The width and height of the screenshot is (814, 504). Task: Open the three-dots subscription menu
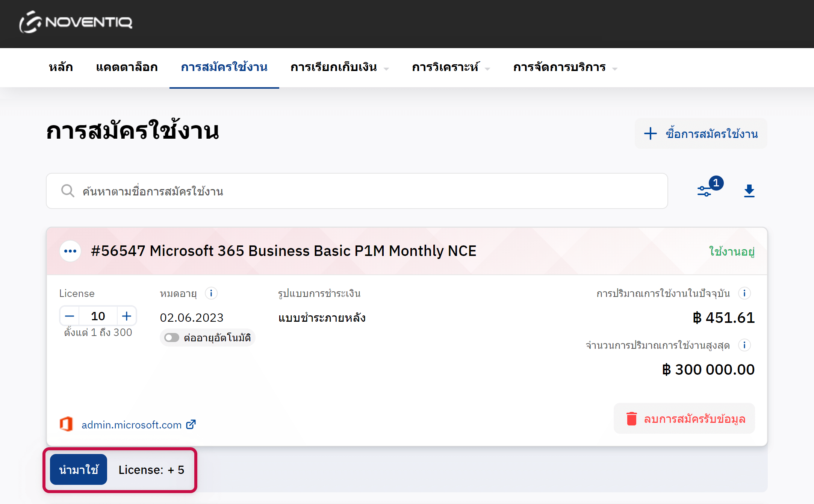tap(70, 251)
